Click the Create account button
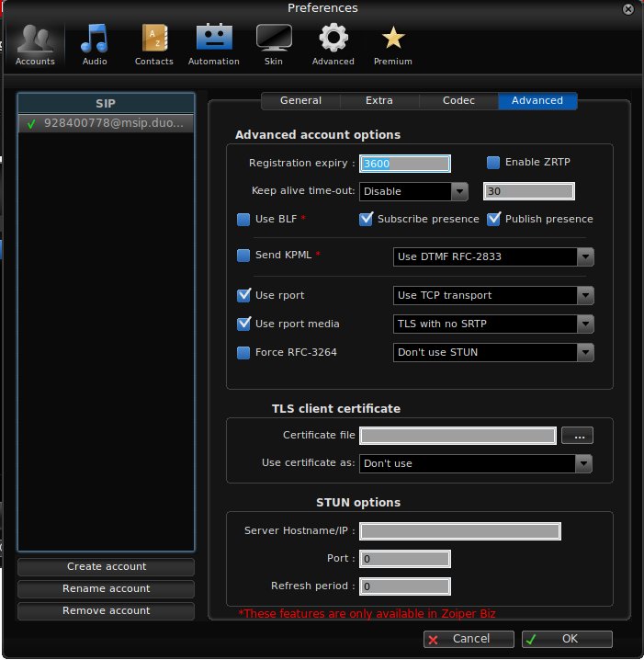This screenshot has width=644, height=660. pyautogui.click(x=106, y=566)
